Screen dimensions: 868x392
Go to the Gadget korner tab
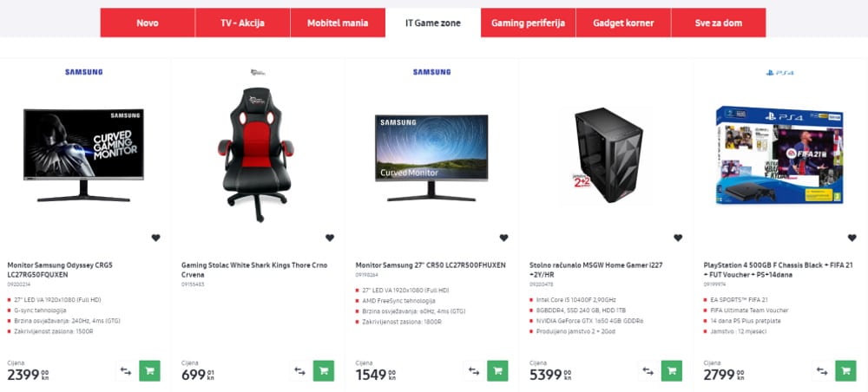pos(623,23)
